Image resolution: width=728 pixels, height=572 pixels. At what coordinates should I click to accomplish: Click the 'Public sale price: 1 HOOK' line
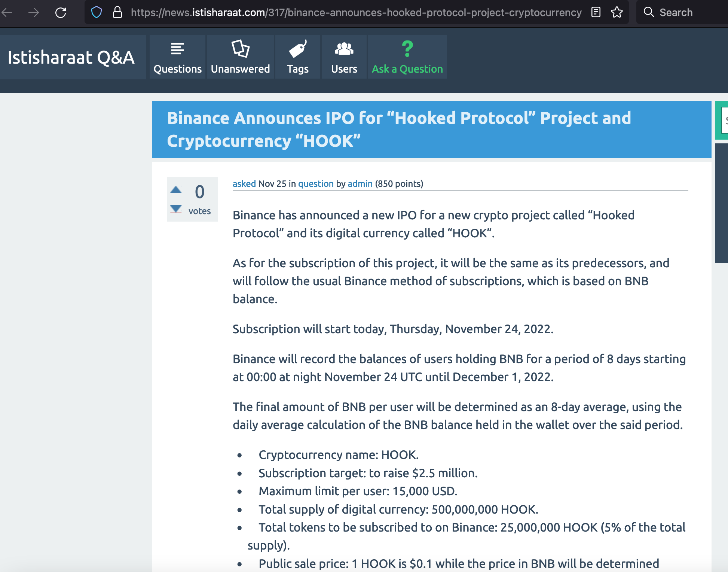click(x=459, y=564)
